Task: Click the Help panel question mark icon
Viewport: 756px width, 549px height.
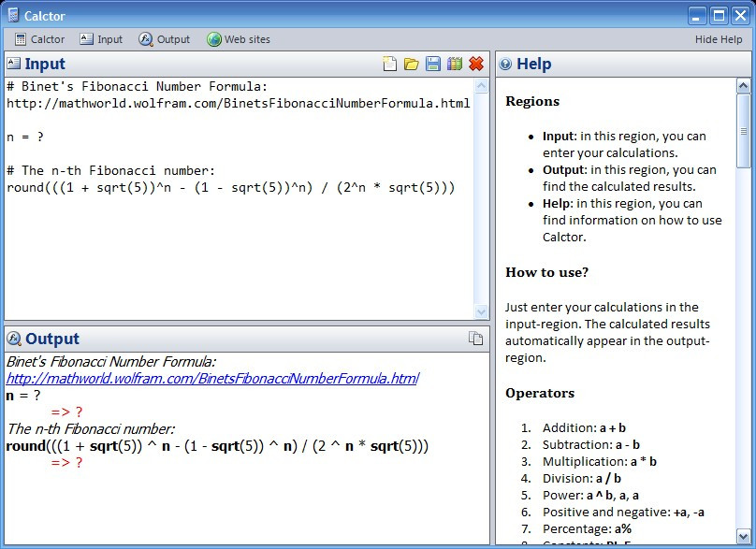Action: pyautogui.click(x=505, y=64)
